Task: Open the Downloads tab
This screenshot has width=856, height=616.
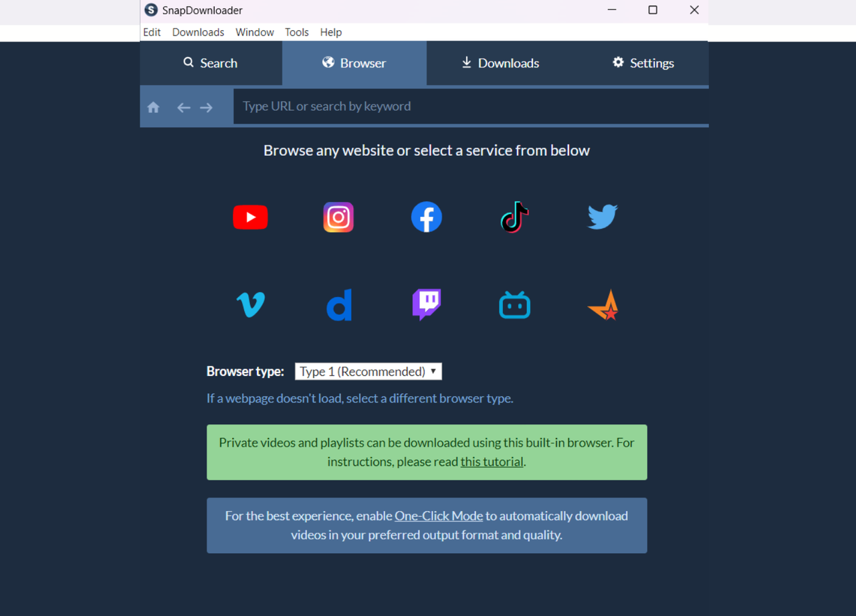Action: click(x=500, y=63)
